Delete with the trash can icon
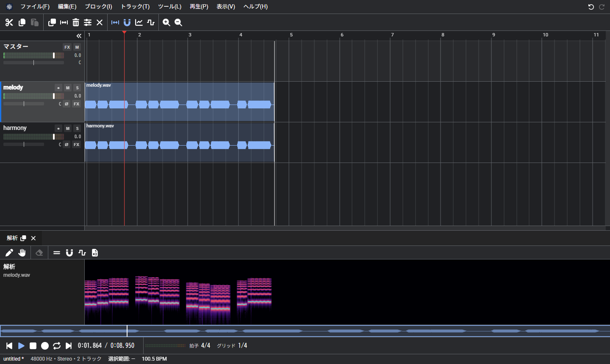Image resolution: width=610 pixels, height=364 pixels. pyautogui.click(x=76, y=22)
